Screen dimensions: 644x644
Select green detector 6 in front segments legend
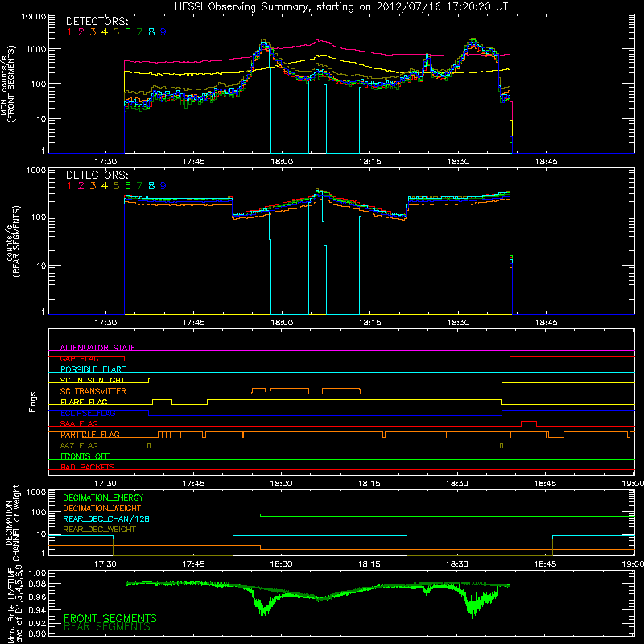tap(128, 32)
